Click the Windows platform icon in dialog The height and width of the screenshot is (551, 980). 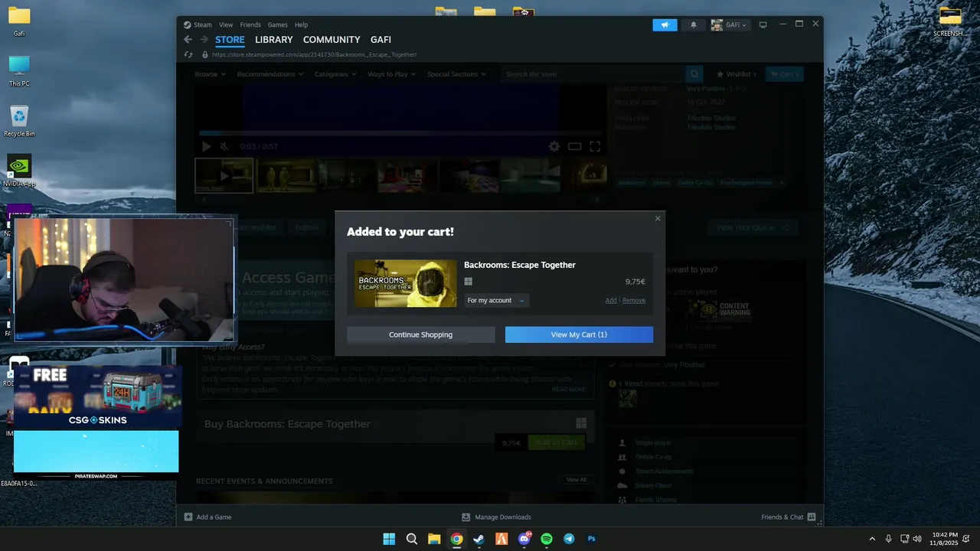(x=468, y=282)
